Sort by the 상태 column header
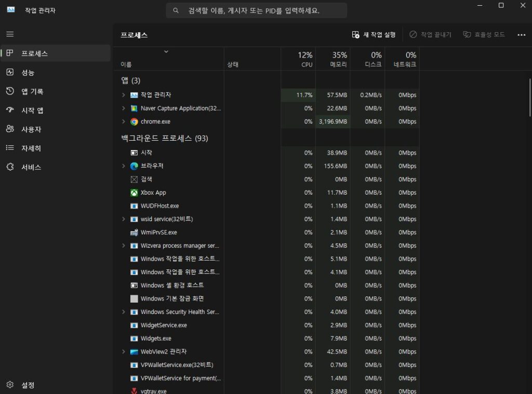The width and height of the screenshot is (532, 394). (x=252, y=59)
